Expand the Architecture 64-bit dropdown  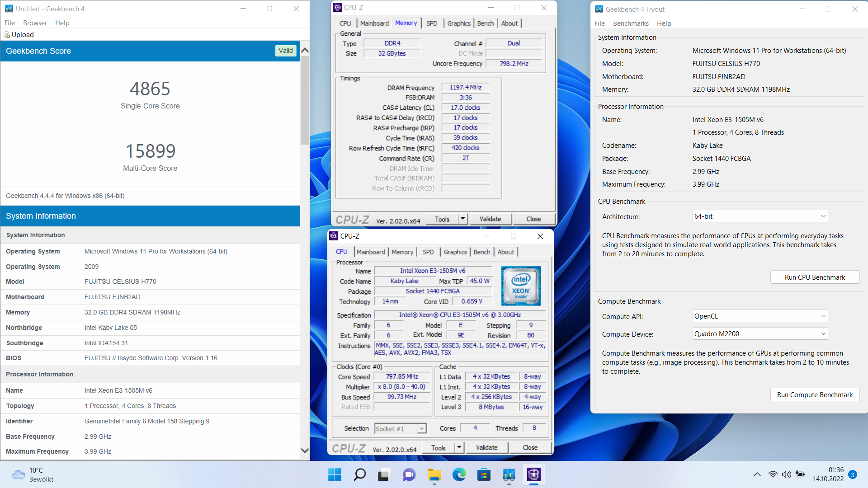760,216
